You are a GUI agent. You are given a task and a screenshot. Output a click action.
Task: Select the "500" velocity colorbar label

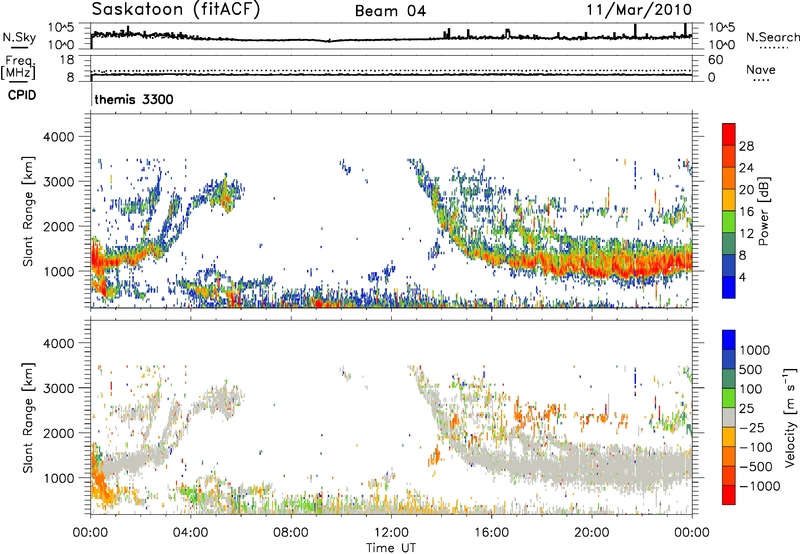(x=751, y=370)
